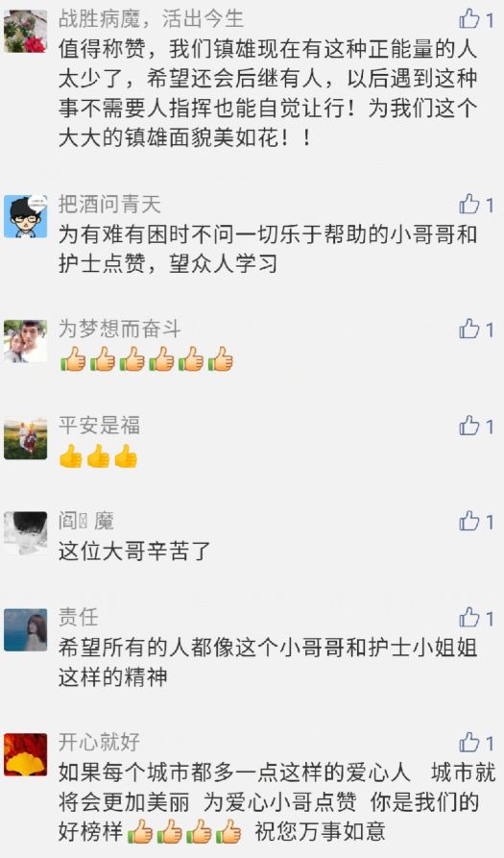Viewport: 504px width, 858px height.
Task: Like the comment by 战胜病魔，活出今生
Action: (469, 20)
